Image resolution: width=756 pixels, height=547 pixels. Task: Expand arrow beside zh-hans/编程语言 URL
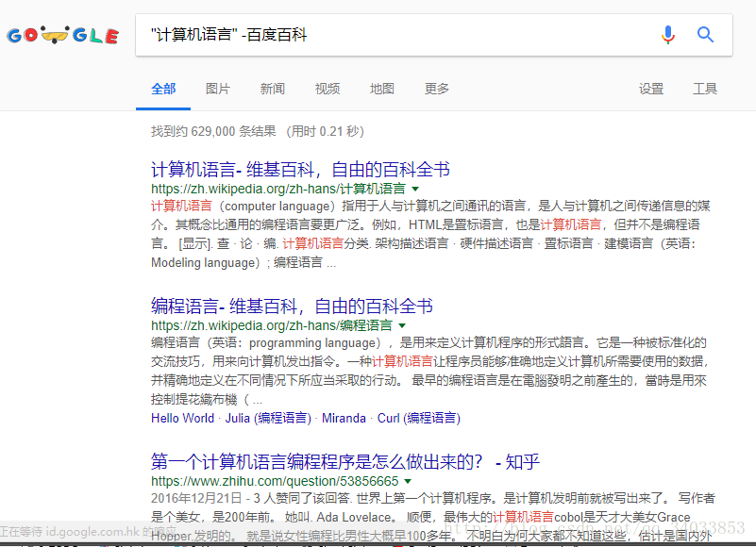[x=402, y=325]
